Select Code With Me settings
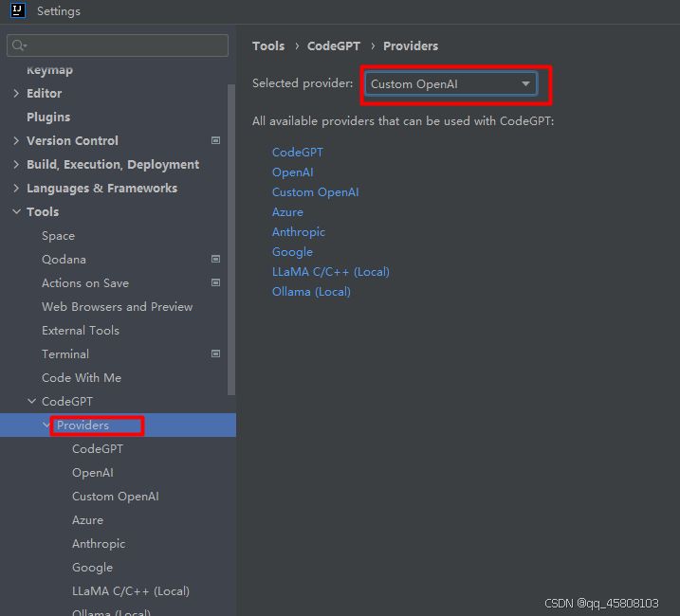 82,377
